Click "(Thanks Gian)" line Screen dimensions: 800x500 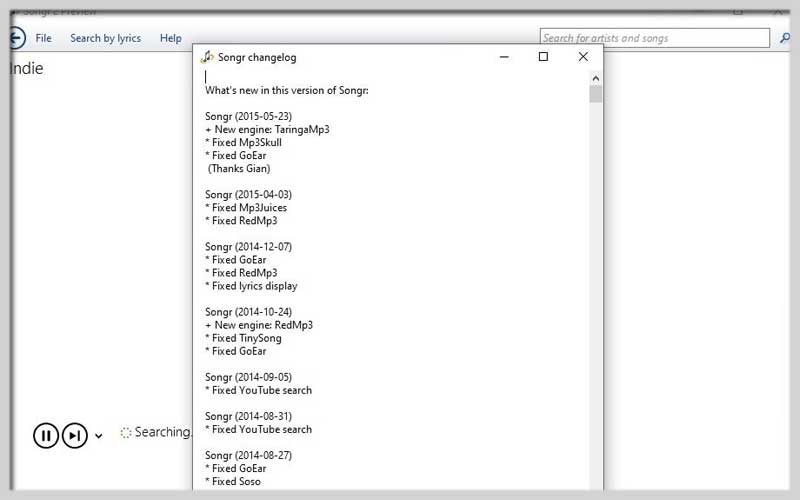coord(239,168)
